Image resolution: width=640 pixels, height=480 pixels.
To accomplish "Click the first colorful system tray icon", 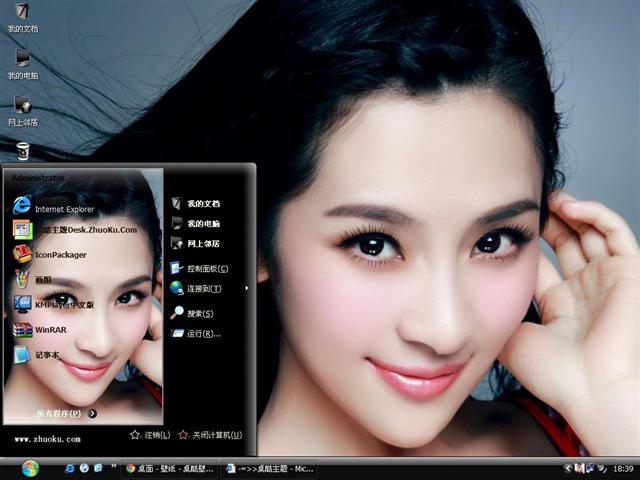I will click(x=579, y=468).
